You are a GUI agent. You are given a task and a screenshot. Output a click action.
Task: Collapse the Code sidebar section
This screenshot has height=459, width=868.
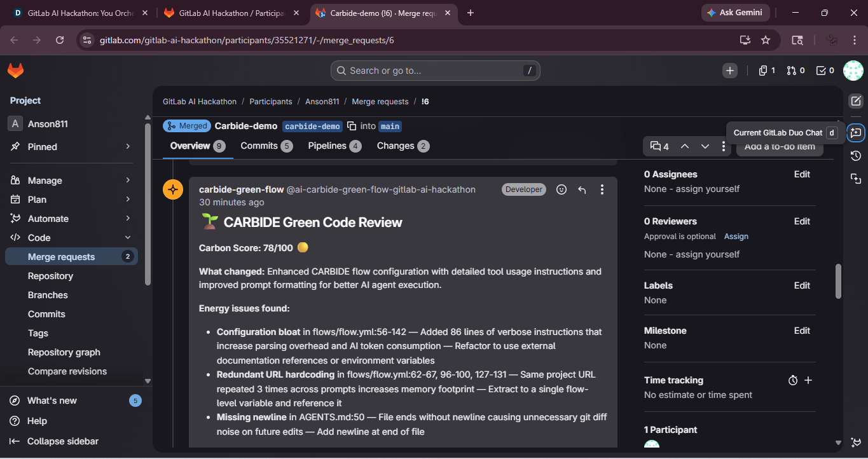point(71,238)
